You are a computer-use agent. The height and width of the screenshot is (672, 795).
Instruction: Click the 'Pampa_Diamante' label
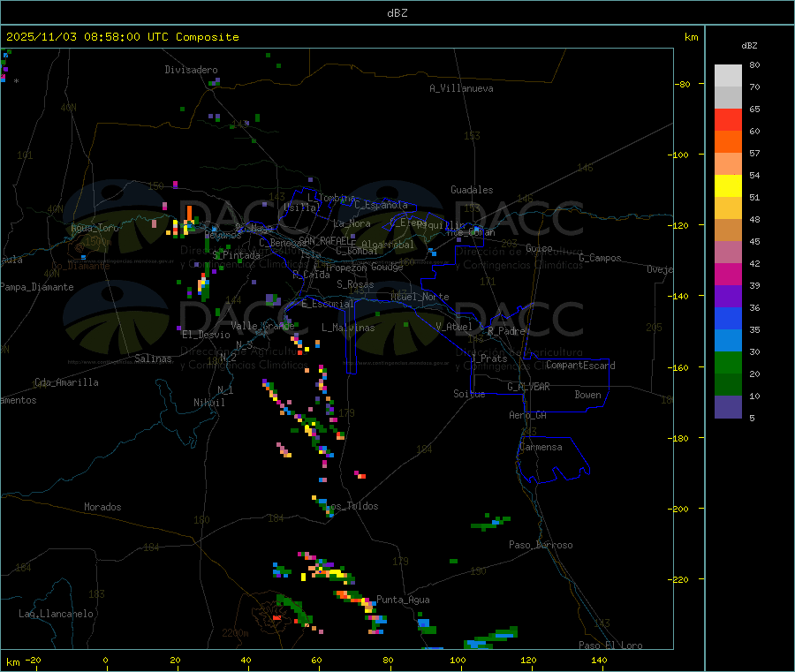tap(37, 287)
